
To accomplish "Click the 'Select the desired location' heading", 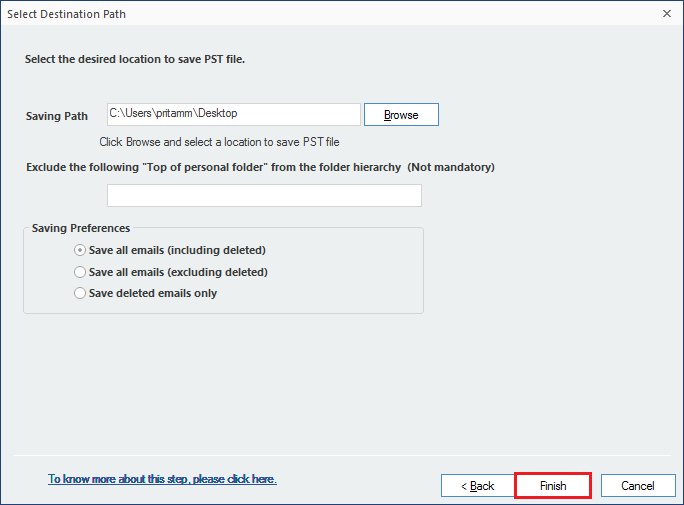I will [135, 59].
